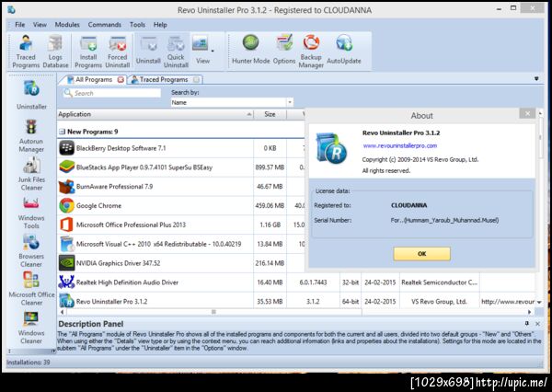Image resolution: width=552 pixels, height=392 pixels.
Task: Select Microsoft Office Professional Plus icon
Action: point(66,225)
